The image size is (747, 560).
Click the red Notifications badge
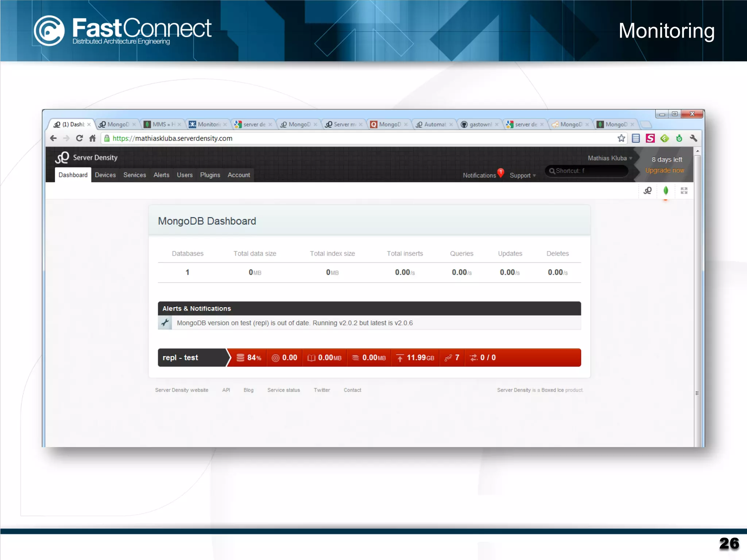coord(501,172)
